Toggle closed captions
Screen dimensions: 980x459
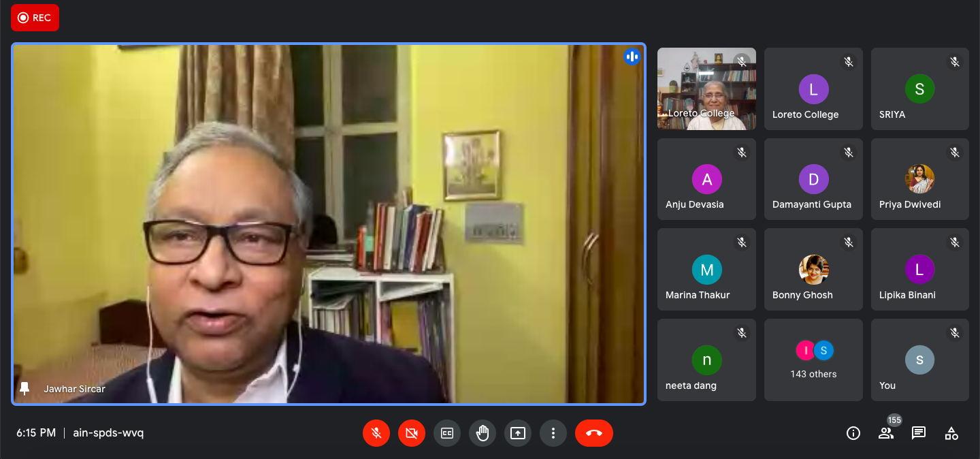pyautogui.click(x=447, y=433)
